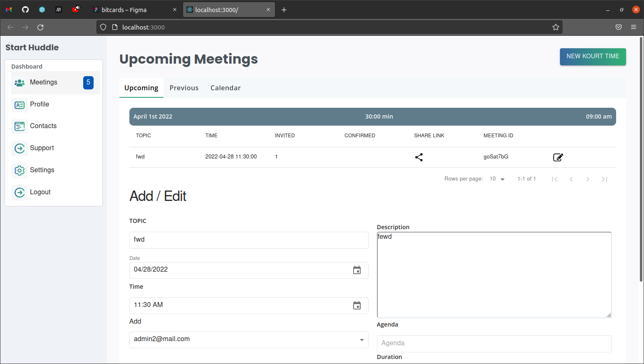Switch to the bitcards Figma browser tab
Image resolution: width=644 pixels, height=364 pixels.
[x=133, y=10]
